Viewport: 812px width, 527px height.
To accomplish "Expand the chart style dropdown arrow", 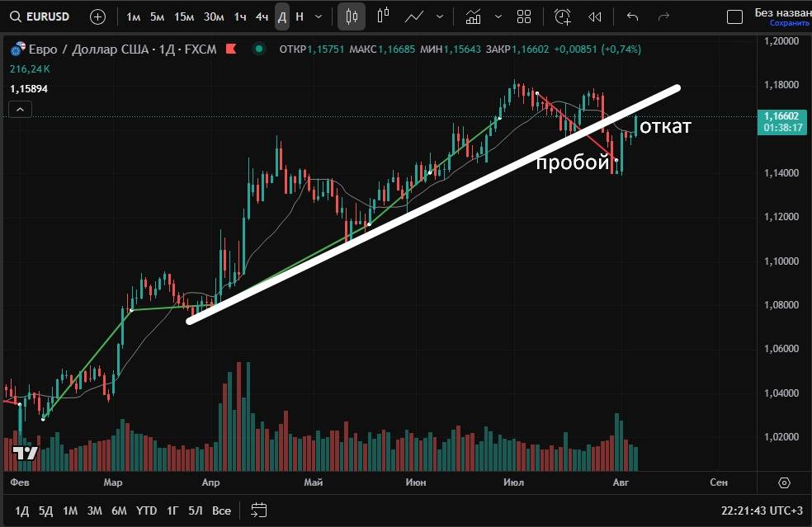I will point(439,16).
